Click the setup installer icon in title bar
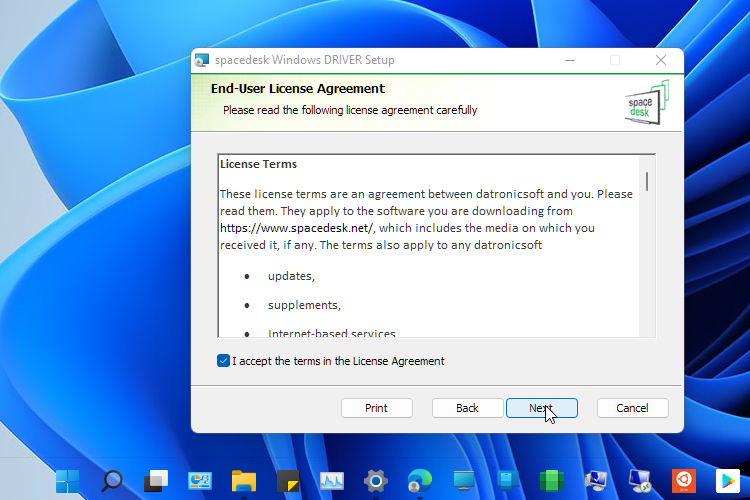The height and width of the screenshot is (500, 750). 202,60
